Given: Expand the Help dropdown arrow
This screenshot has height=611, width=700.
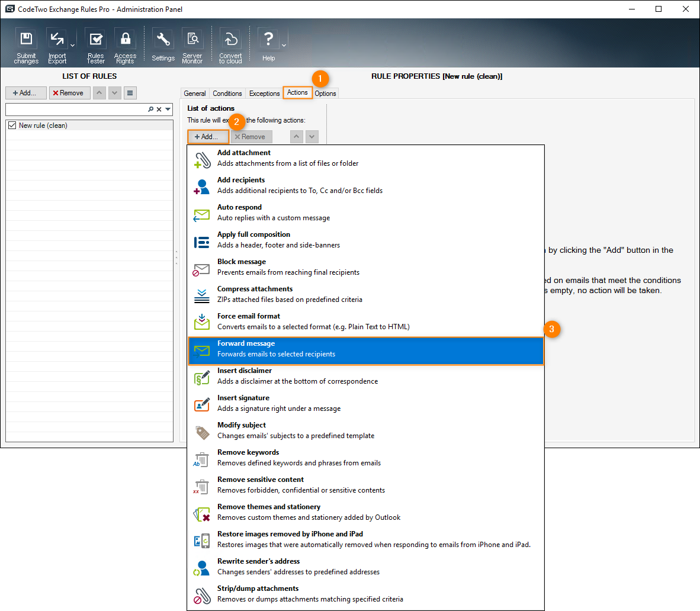Looking at the screenshot, I should click(x=284, y=46).
